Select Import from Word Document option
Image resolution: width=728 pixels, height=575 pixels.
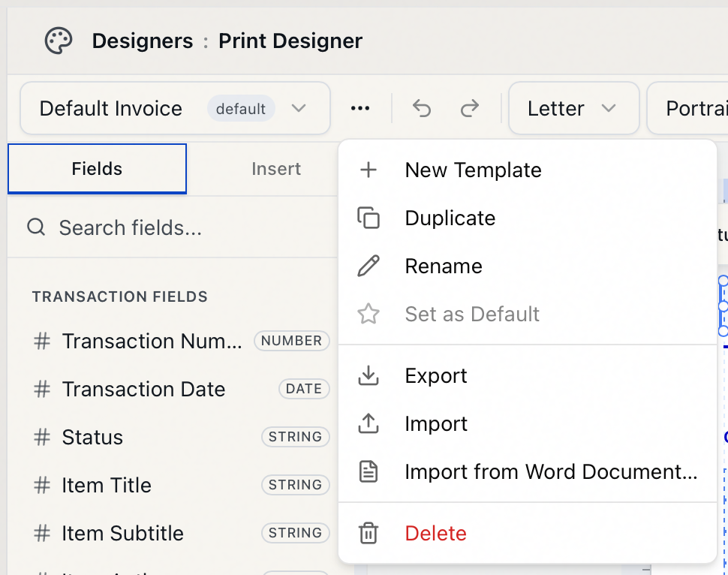[x=528, y=471]
